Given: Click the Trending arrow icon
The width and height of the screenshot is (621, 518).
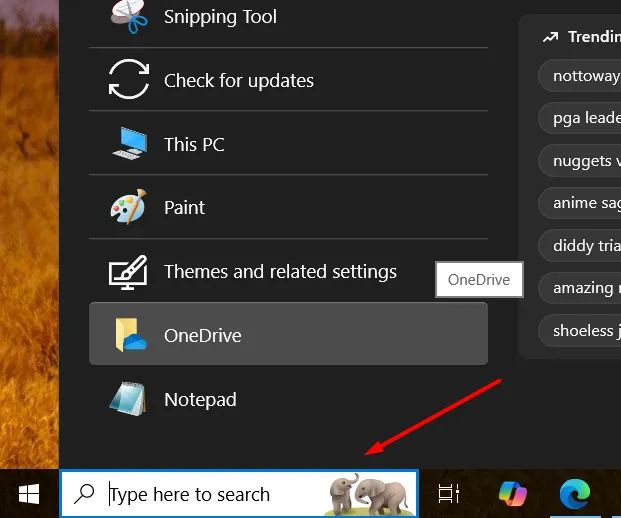Looking at the screenshot, I should click(x=551, y=37).
